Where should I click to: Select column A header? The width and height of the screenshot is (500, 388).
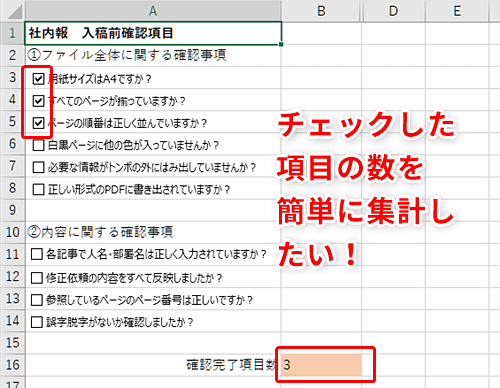153,11
